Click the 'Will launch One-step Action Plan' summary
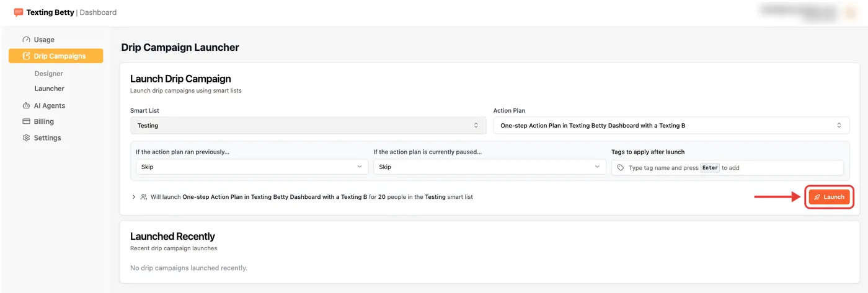 (x=312, y=197)
